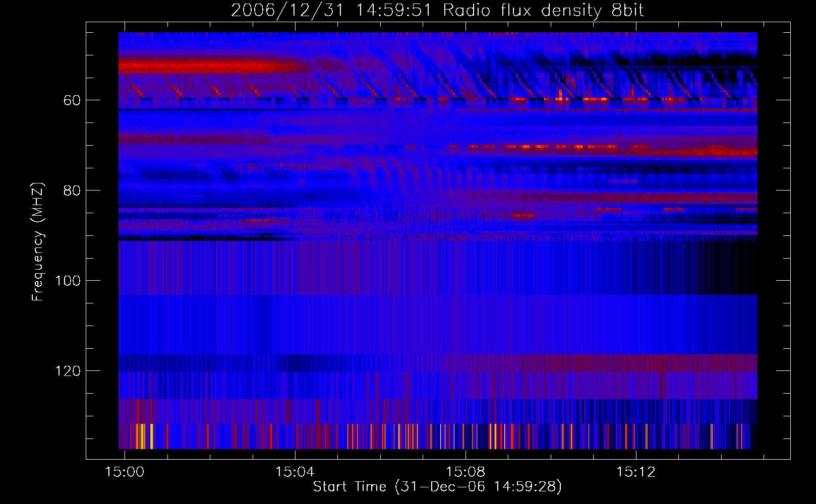Click the 120 frequency tick label
This screenshot has height=504, width=816.
[x=68, y=371]
